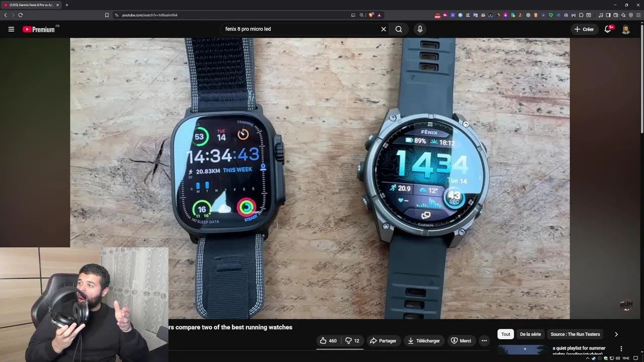Open options menu for quiet playlist video
Image resolution: width=644 pixels, height=362 pixels.
point(621,348)
